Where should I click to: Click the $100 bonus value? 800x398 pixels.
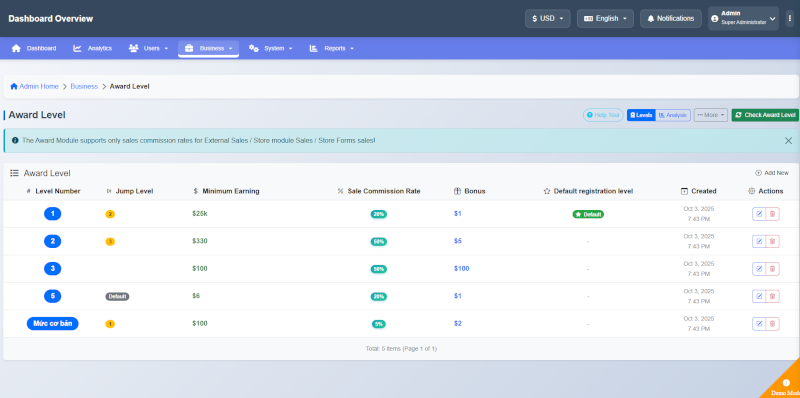[462, 268]
